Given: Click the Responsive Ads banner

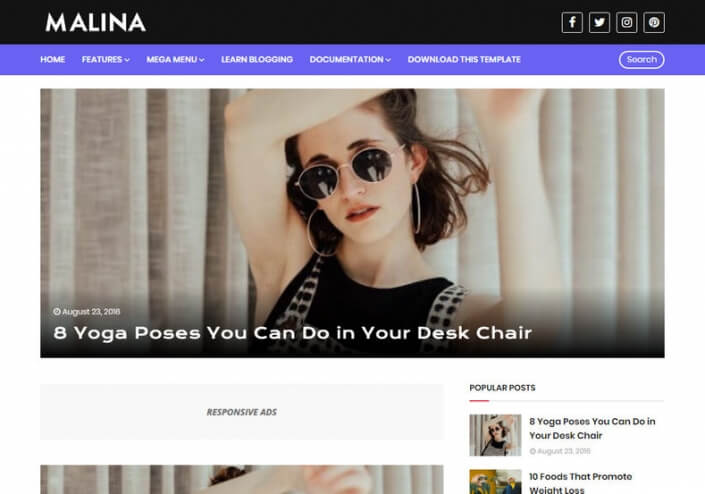Looking at the screenshot, I should 242,412.
